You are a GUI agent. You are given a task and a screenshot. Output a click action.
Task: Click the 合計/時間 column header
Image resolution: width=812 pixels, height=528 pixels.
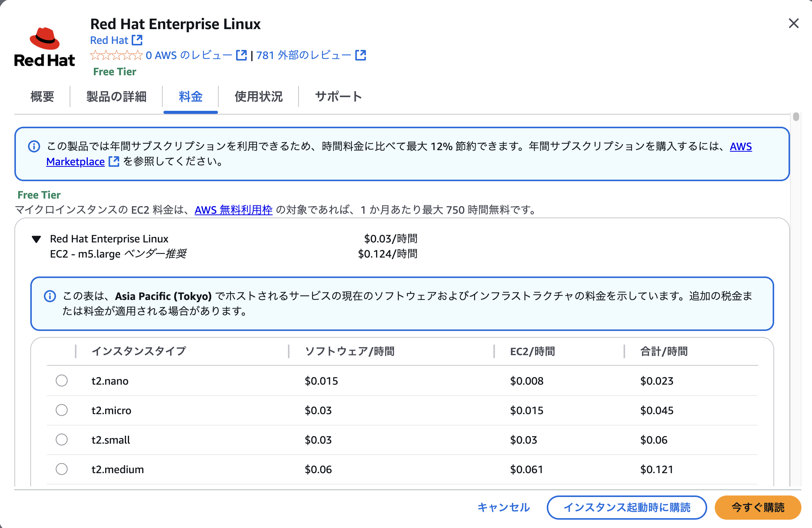pyautogui.click(x=664, y=351)
